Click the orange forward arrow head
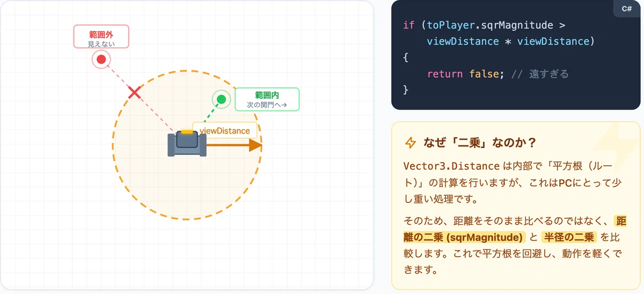The image size is (644, 294). [255, 145]
